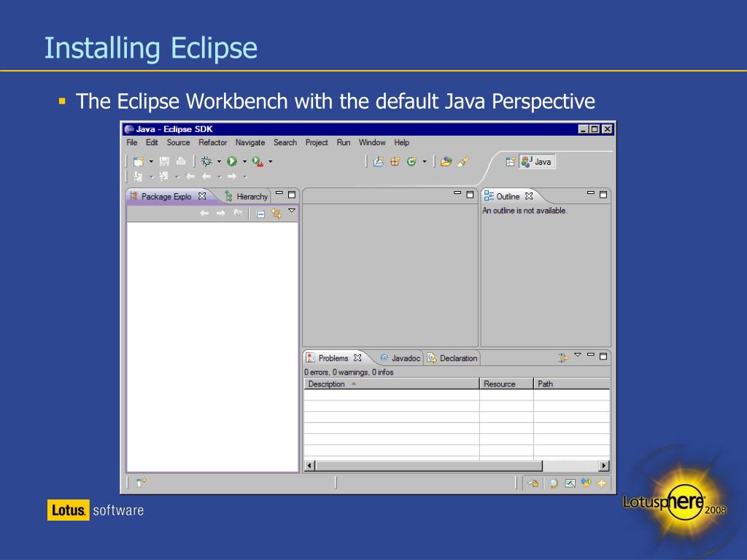Click the Last Edit Location arrow icon
Screen dimensions: 747x560
(190, 176)
